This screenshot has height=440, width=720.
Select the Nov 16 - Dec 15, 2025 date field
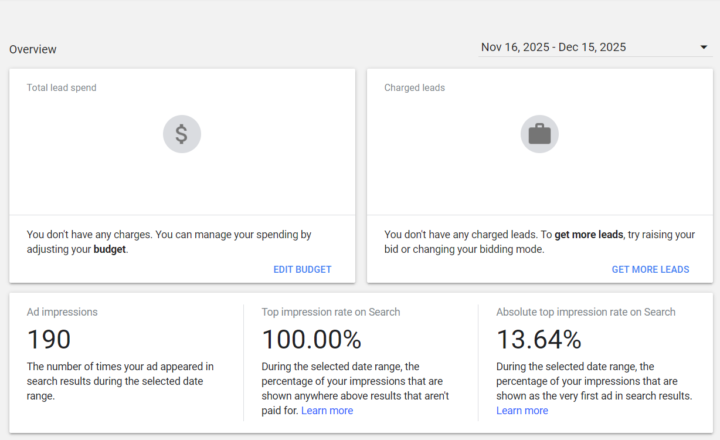click(x=553, y=47)
